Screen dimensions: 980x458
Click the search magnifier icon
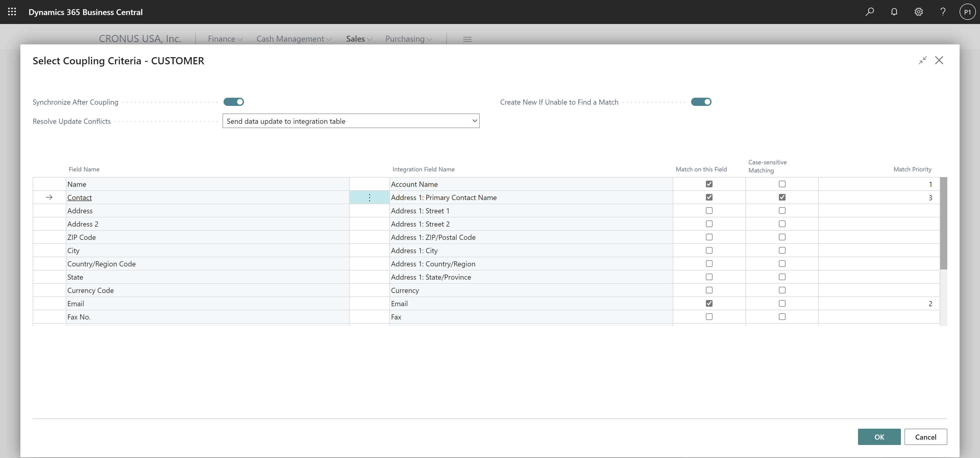pos(870,12)
